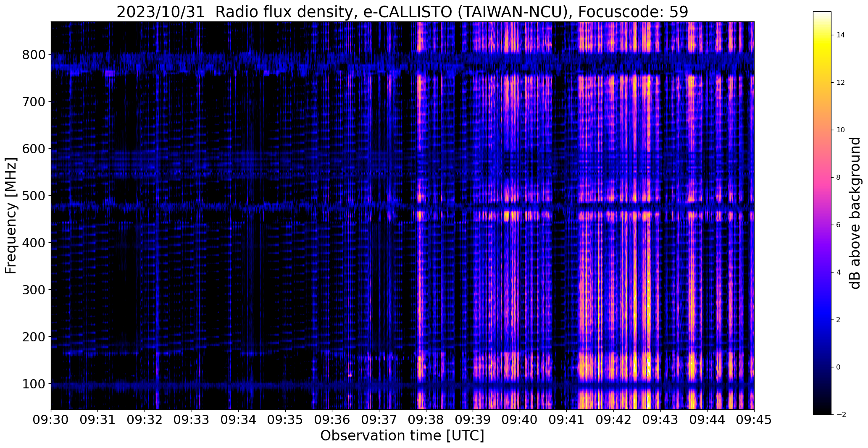
Task: Click the 'Frequency [MHz]' axis label
Action: [11, 216]
